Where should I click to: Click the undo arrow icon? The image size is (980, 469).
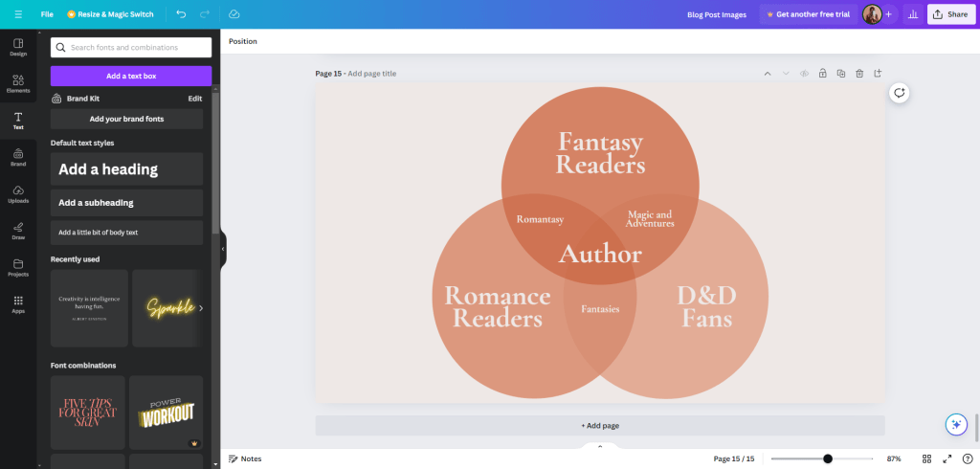pyautogui.click(x=182, y=14)
